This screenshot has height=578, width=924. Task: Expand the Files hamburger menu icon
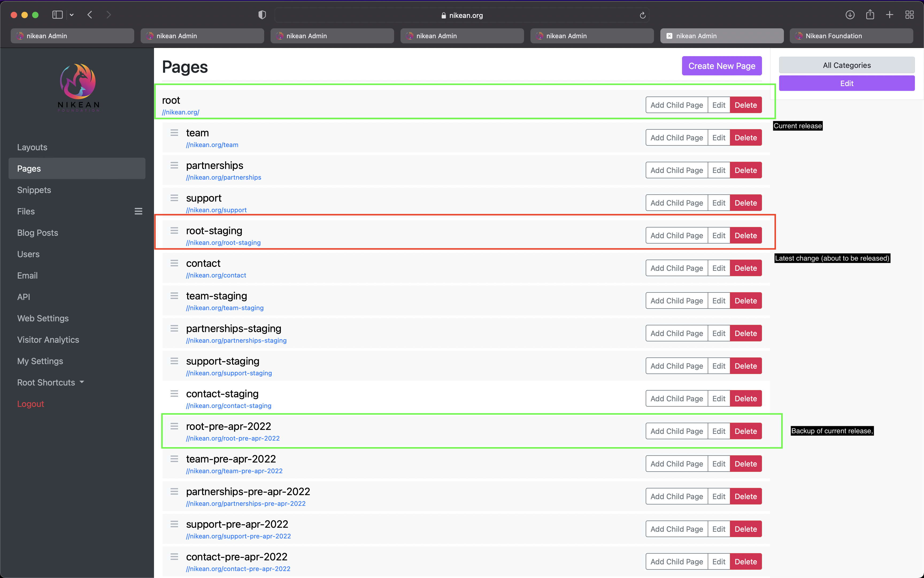[x=138, y=211]
